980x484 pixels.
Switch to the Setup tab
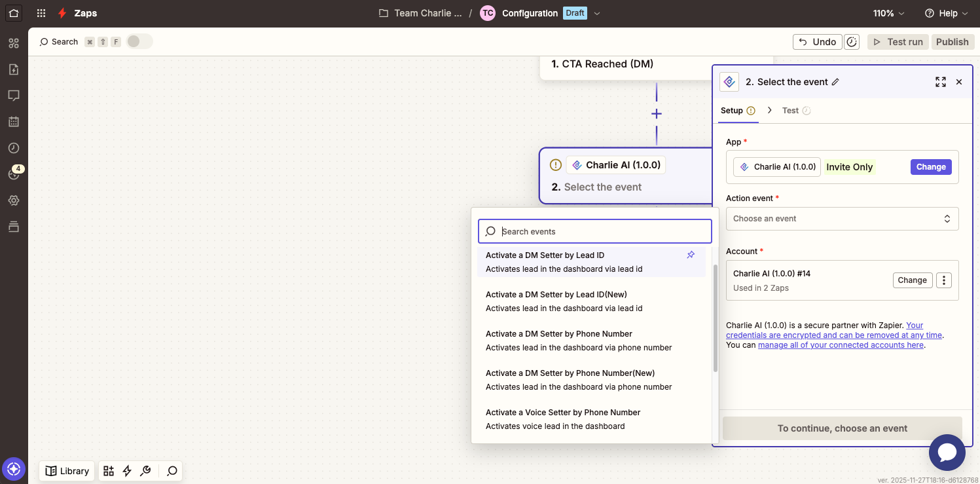click(738, 111)
